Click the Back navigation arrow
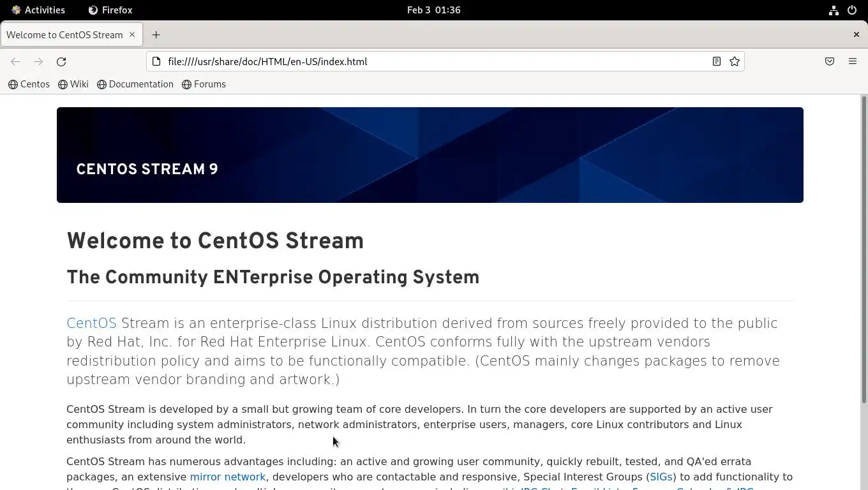The image size is (868, 490). [15, 62]
